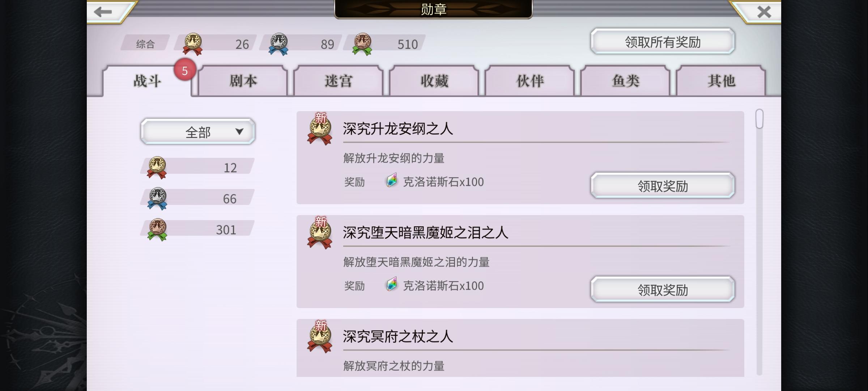Click the medal list scrollbar handle

pyautogui.click(x=759, y=119)
